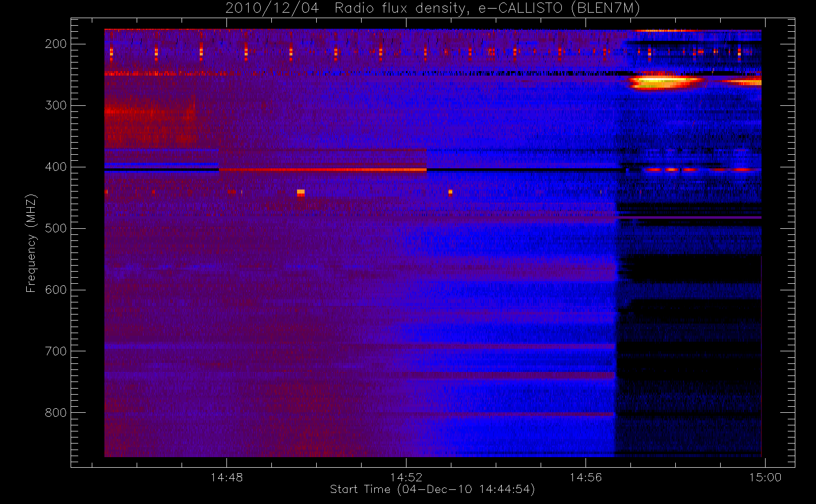Screen dimensions: 816x504
Task: Click the 14:52 time tick label
Action: [x=406, y=477]
